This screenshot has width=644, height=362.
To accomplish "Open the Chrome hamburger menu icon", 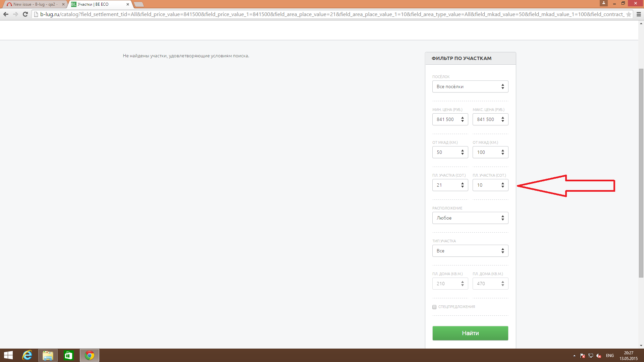I will [x=639, y=14].
